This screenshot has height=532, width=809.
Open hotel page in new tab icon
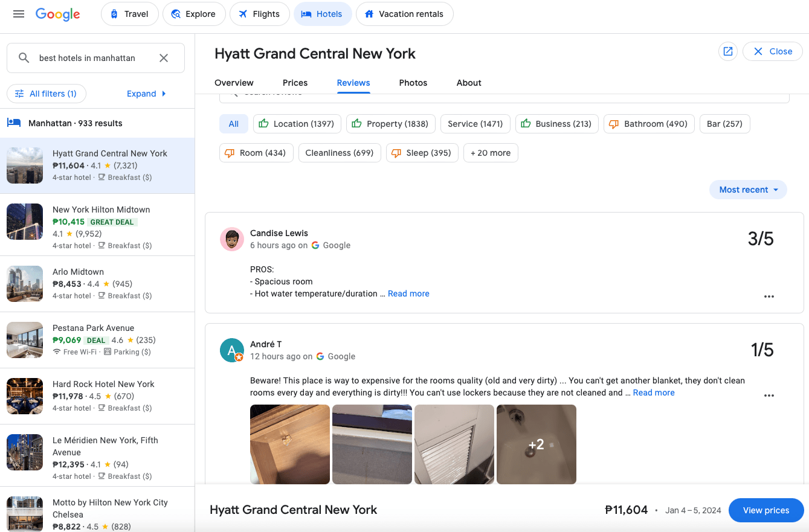point(728,51)
